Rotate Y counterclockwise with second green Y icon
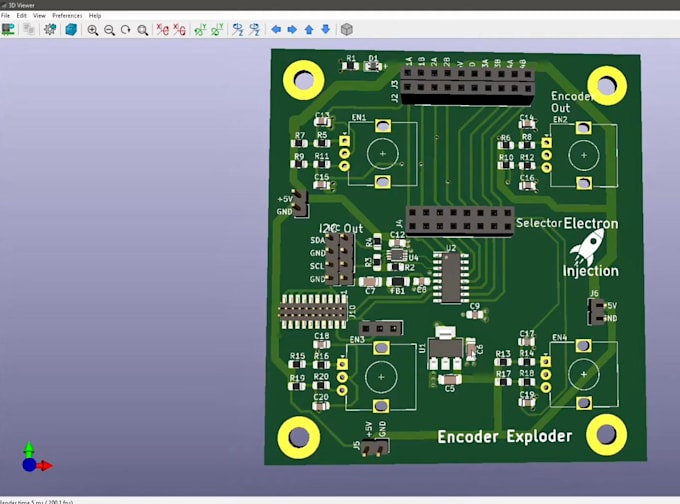680x504 pixels. tap(217, 29)
